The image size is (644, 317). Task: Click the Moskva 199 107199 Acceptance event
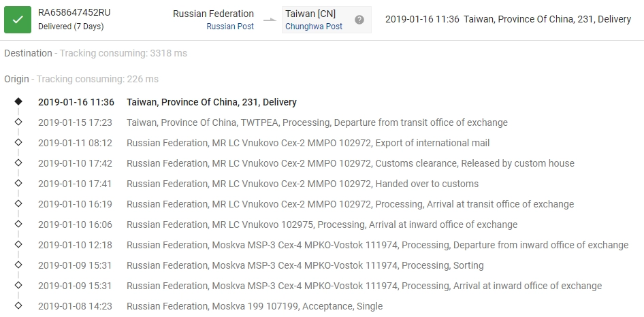click(255, 306)
